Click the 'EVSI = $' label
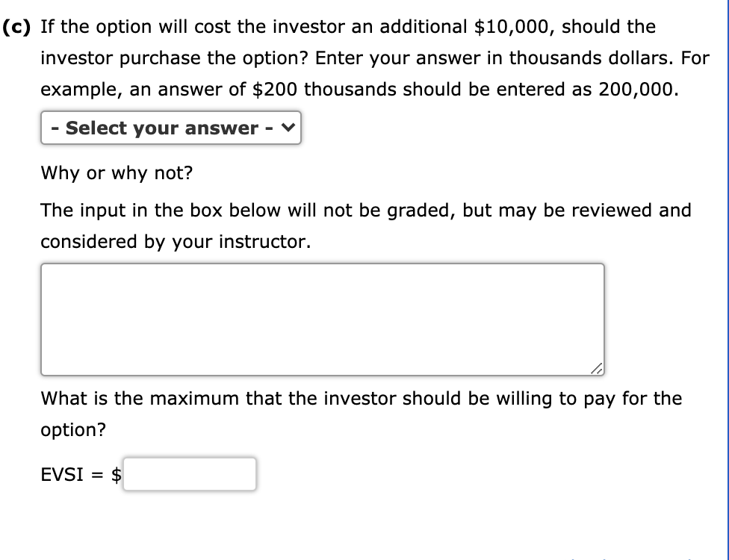Image resolution: width=729 pixels, height=560 pixels. 78,473
